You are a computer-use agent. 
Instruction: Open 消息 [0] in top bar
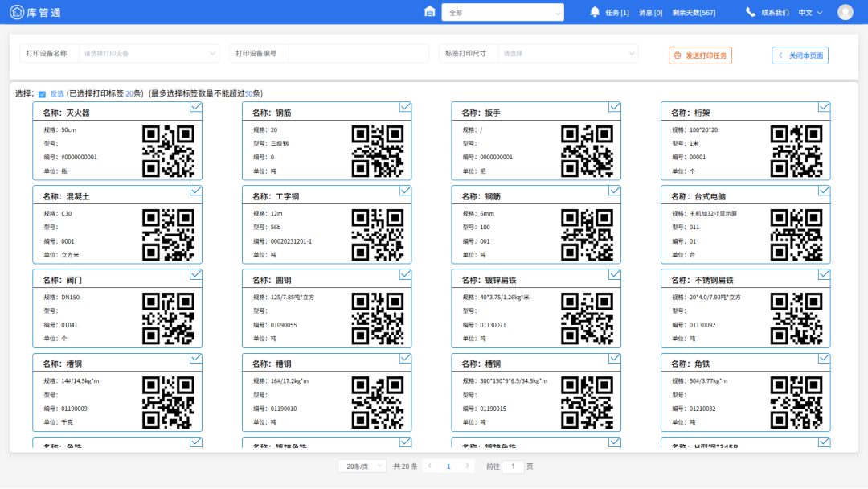tap(650, 13)
